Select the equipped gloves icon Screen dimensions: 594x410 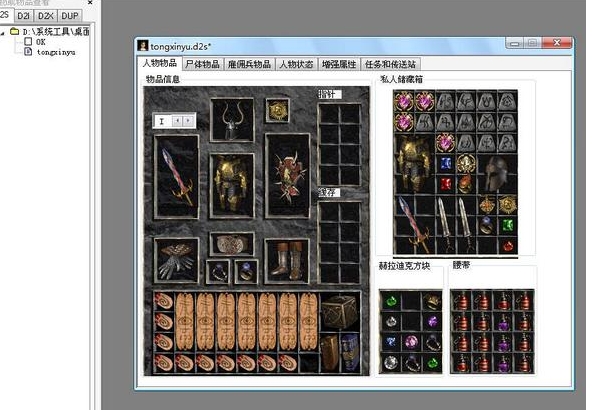tap(177, 261)
